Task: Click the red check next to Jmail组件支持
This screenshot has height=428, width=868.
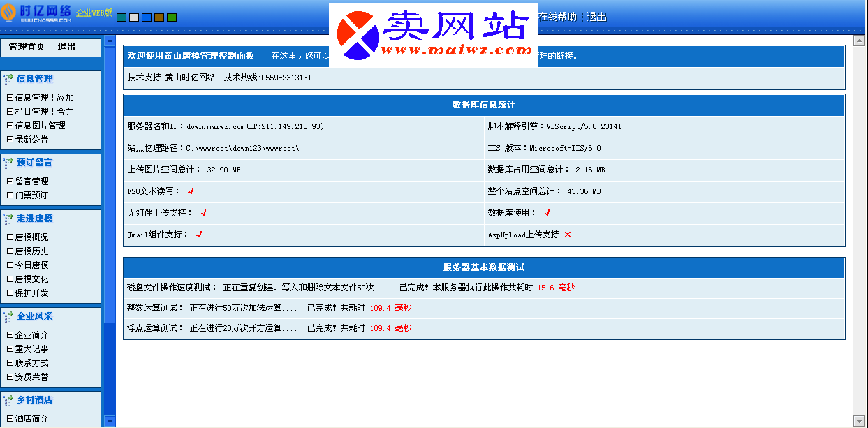Action: click(x=199, y=235)
